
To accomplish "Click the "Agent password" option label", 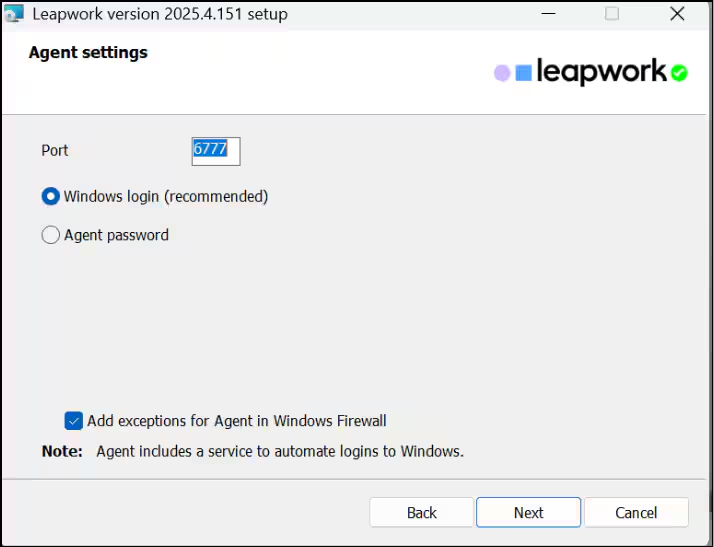I will (x=116, y=236).
